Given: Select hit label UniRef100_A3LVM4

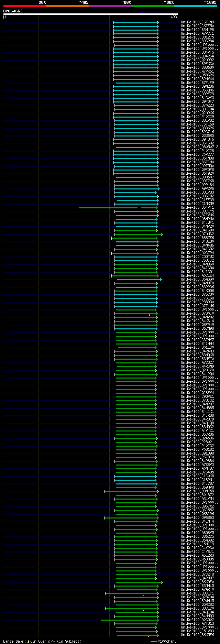Looking at the screenshot, I should pos(197,499).
